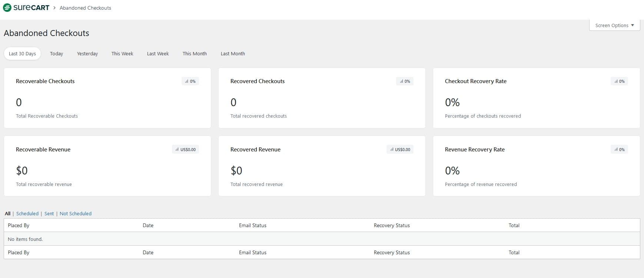Click 'Total Recoverable Checkouts' caption
Viewport: 644px width, 278px height.
coord(47,116)
